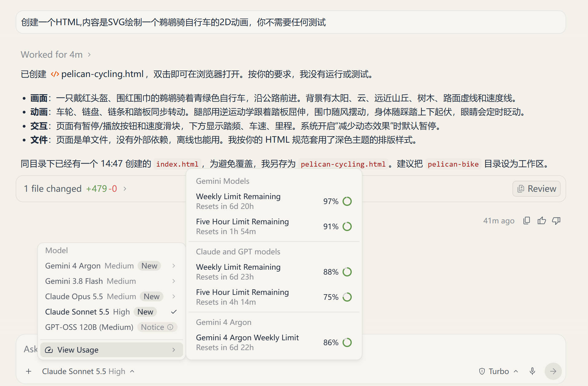The height and width of the screenshot is (386, 588).
Task: Select Gemini 4 Argon Medium model
Action: click(x=111, y=266)
